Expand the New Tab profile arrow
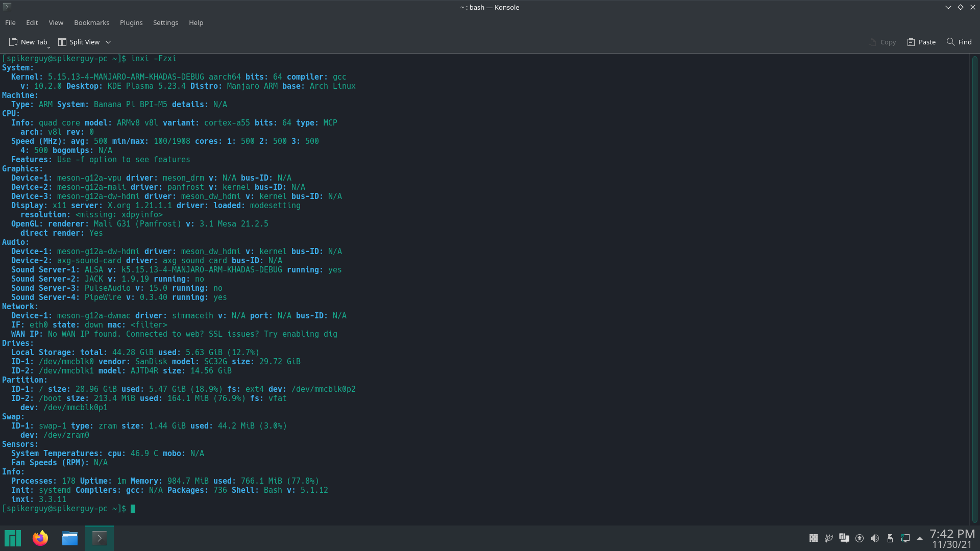Screen dimensions: 980x551 coord(48,47)
